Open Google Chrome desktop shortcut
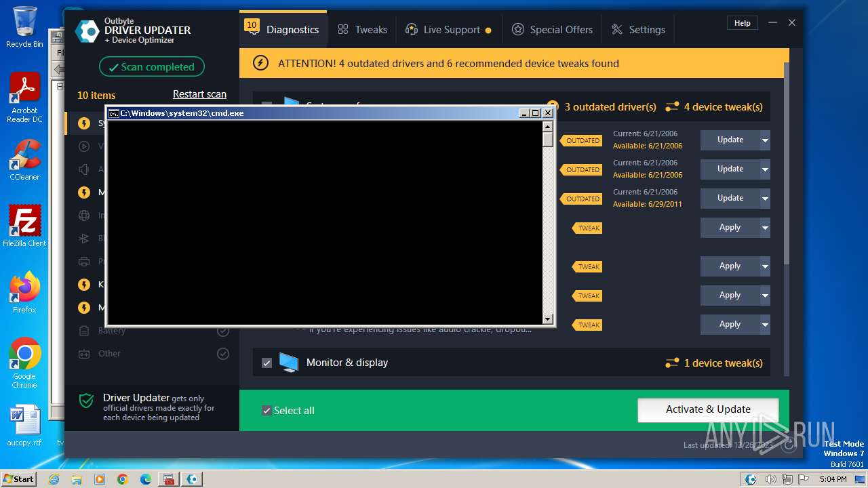This screenshot has width=868, height=488. 24,363
